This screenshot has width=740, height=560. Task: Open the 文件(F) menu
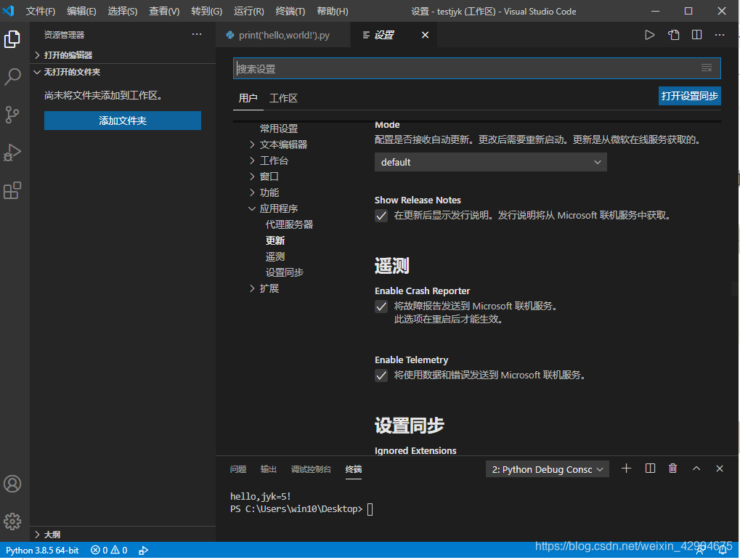(41, 12)
